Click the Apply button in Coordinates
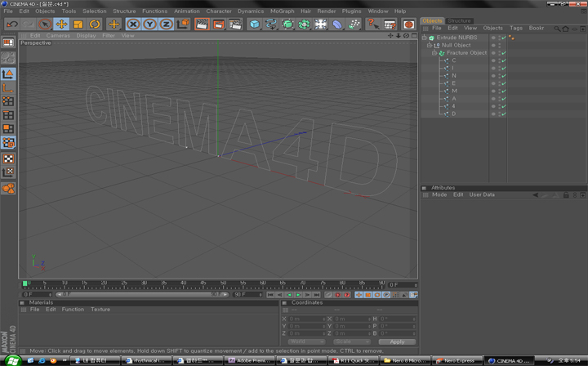The height and width of the screenshot is (366, 588). tap(397, 341)
